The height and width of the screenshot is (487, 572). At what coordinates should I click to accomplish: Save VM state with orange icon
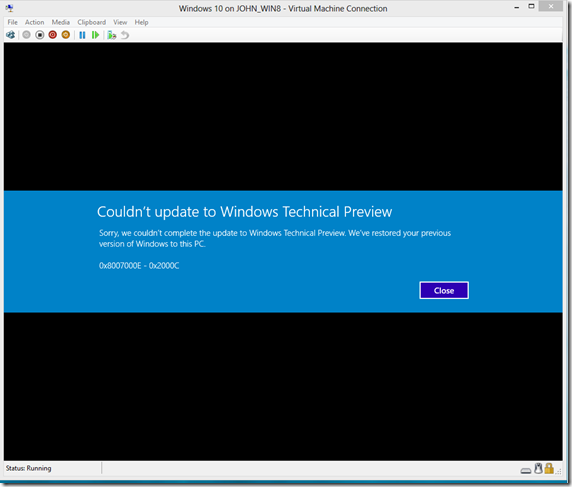[66, 35]
